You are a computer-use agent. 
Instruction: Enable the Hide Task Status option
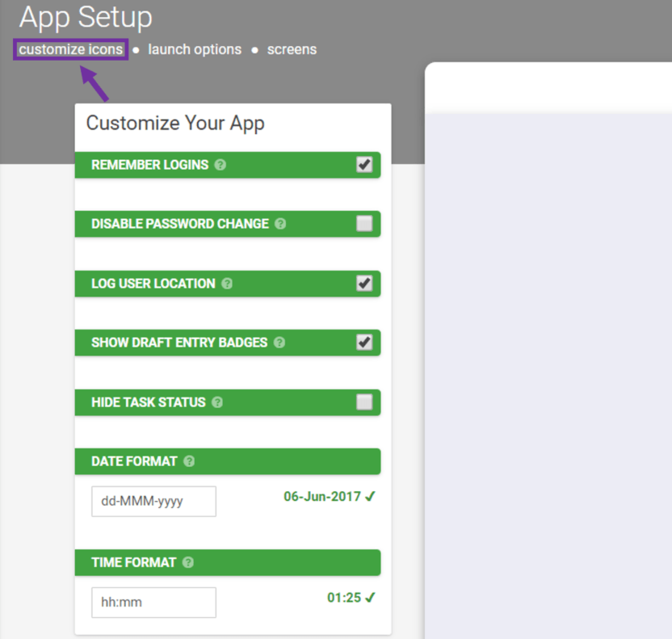click(x=365, y=402)
